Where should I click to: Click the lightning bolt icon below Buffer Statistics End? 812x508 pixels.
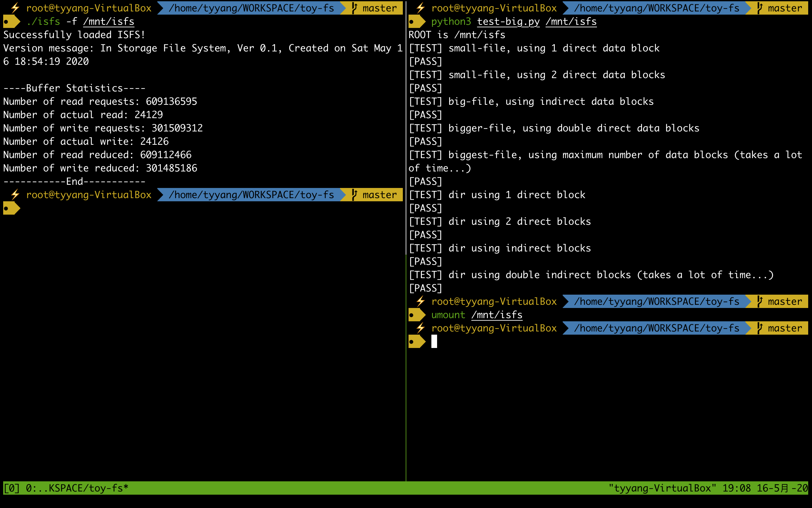coord(15,195)
